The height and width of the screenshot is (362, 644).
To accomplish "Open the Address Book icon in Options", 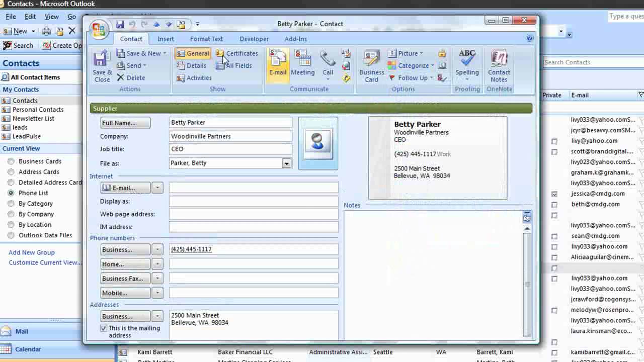I will 442,65.
